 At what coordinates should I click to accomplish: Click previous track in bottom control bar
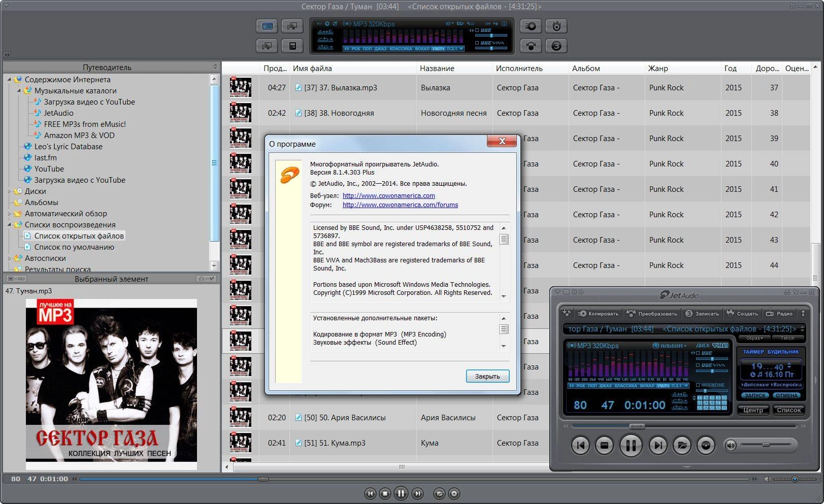[x=370, y=493]
